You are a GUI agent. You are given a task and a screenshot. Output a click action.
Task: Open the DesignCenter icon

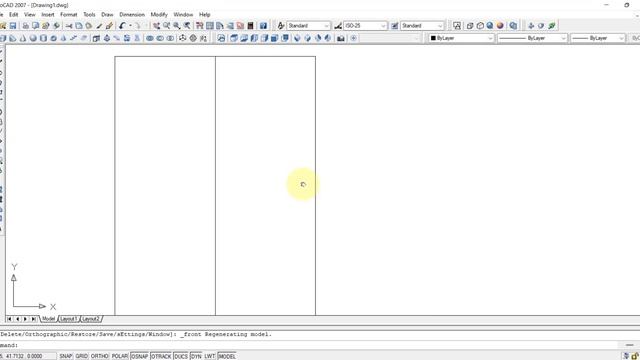[x=210, y=26]
